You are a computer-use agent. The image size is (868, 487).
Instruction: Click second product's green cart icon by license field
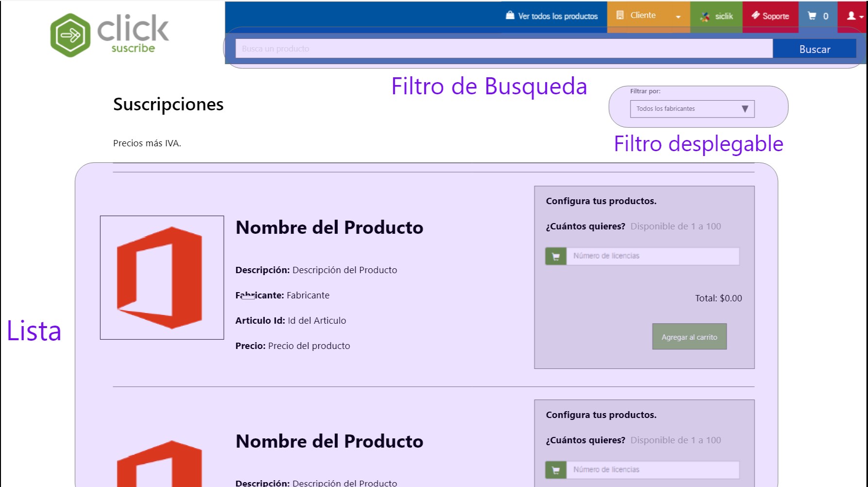coord(556,470)
